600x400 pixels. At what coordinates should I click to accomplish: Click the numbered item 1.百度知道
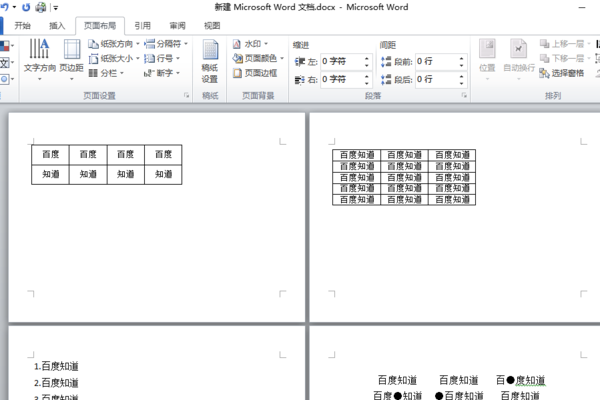click(56, 366)
